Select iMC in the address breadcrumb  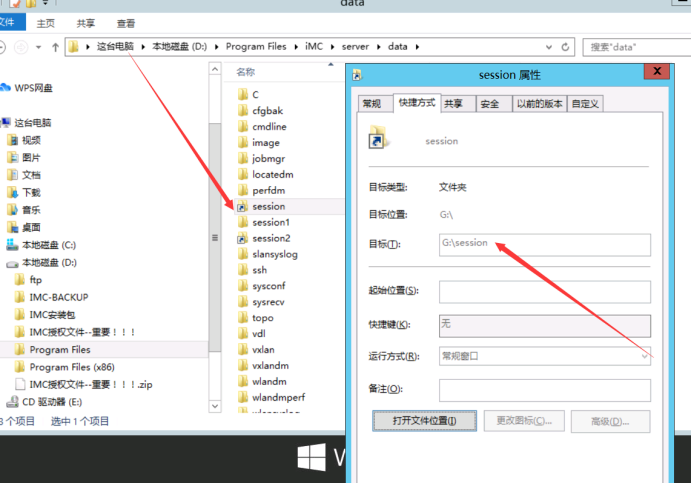click(314, 46)
